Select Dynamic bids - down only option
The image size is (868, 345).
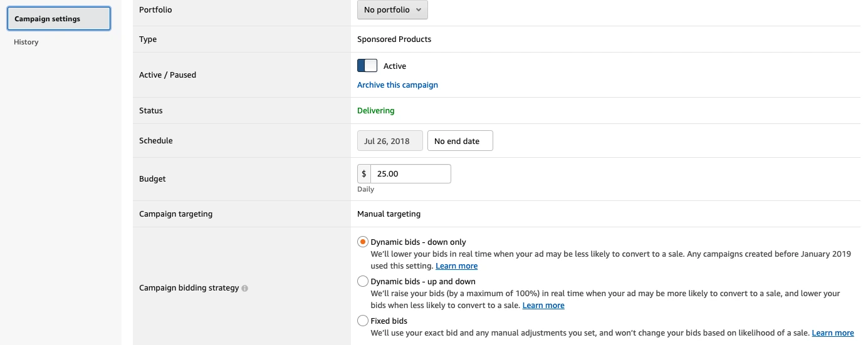tap(362, 242)
